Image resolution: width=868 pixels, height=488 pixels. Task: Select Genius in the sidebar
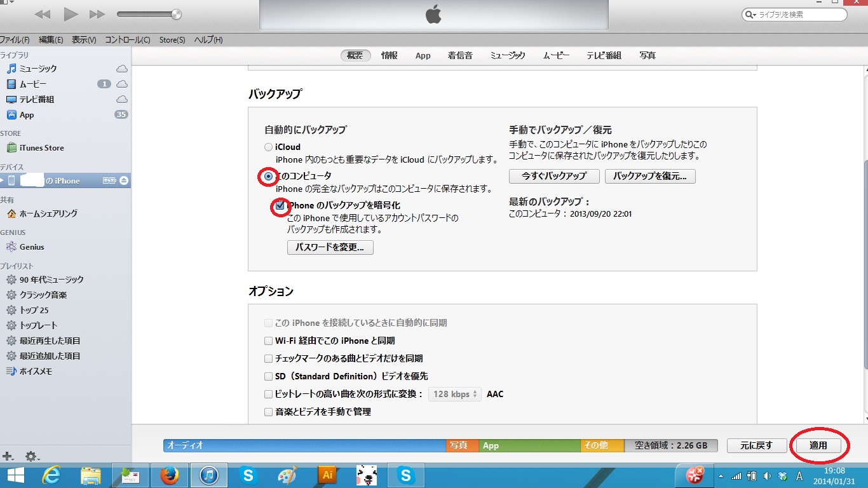32,247
